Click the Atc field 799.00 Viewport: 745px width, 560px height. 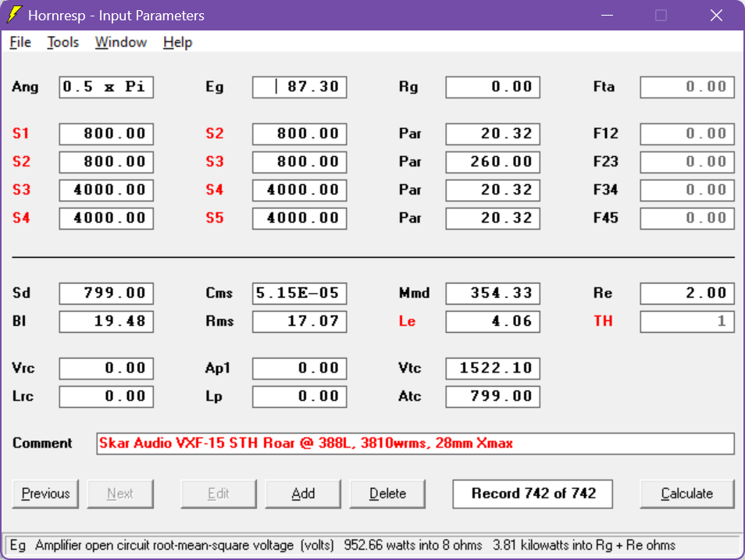pos(493,397)
